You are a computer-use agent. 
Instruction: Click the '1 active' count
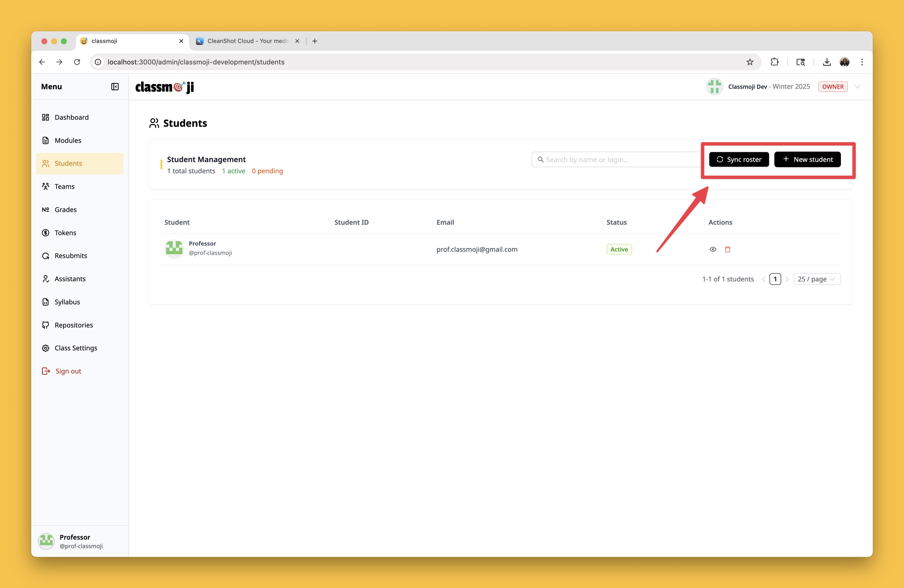tap(234, 171)
